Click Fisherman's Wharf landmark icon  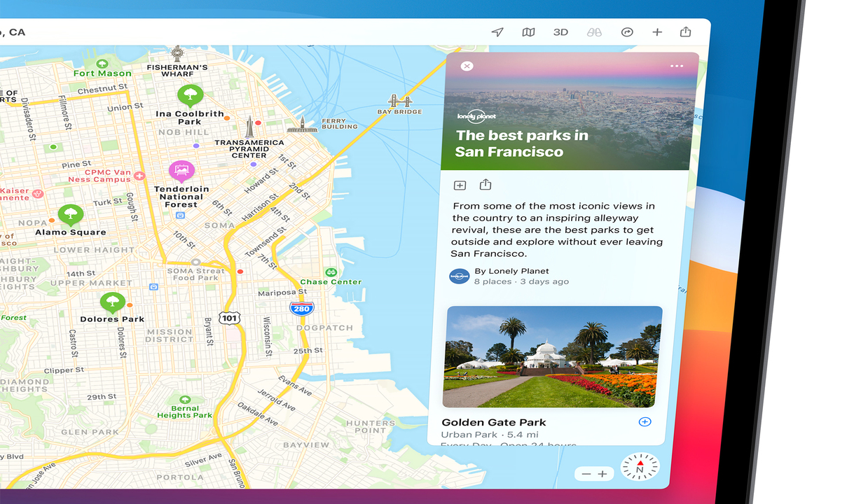[x=177, y=53]
